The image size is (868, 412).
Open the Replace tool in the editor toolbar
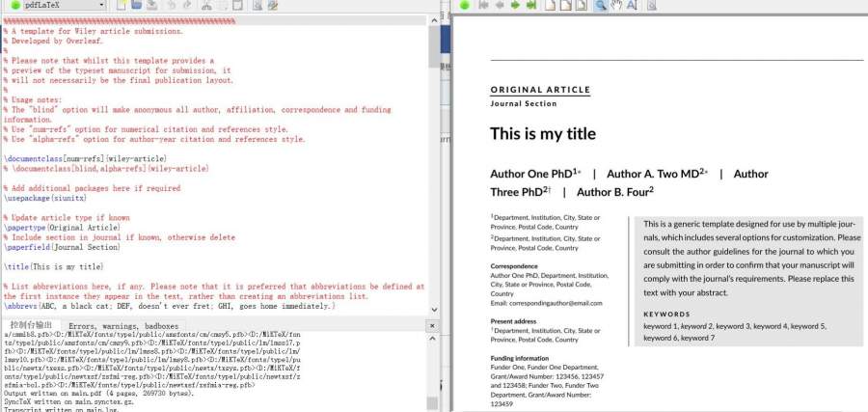pos(273,6)
